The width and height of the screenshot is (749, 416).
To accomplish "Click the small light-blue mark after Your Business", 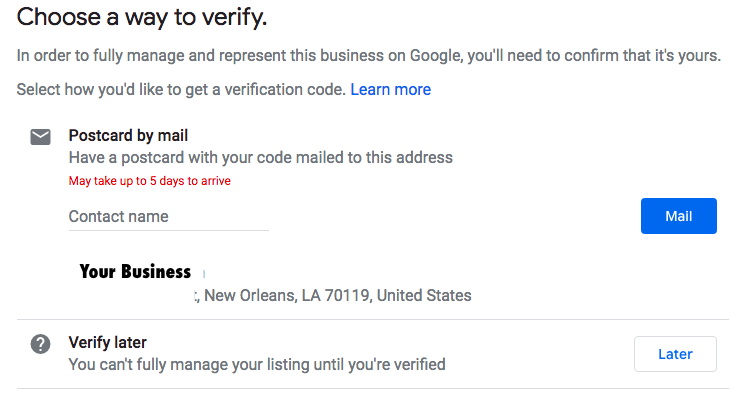I will pos(204,272).
